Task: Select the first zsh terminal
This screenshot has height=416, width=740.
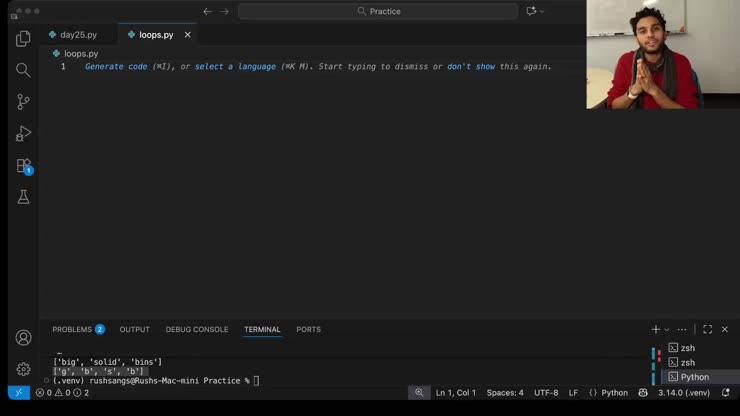Action: coord(701,348)
